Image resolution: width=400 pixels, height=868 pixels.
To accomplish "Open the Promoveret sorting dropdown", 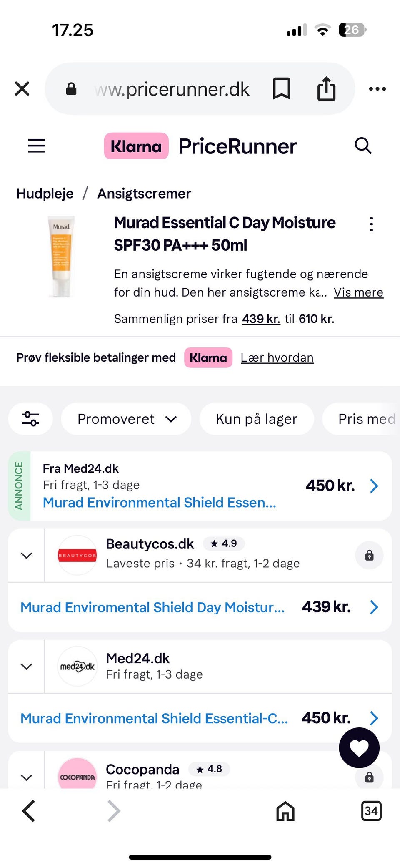I will click(126, 419).
